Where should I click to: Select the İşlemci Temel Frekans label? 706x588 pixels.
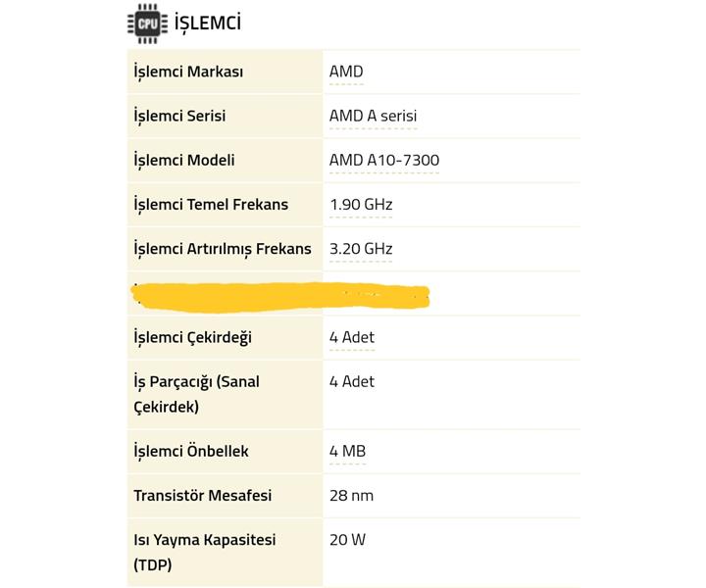click(211, 204)
